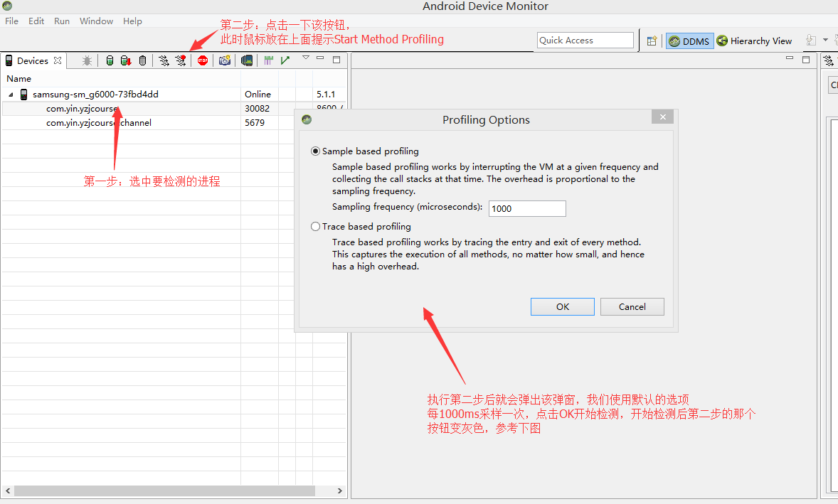Switch to the Hierarchy View perspective
This screenshot has height=504, width=838.
(x=754, y=41)
